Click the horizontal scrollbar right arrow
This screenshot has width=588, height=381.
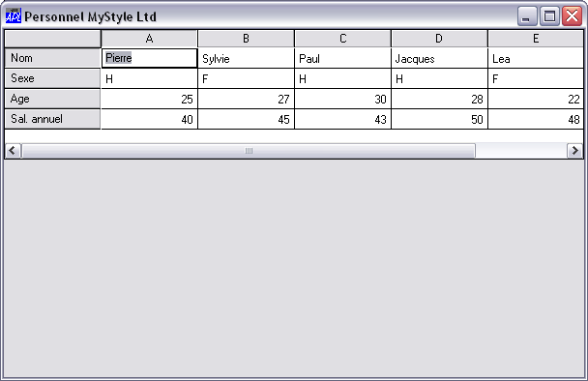pyautogui.click(x=574, y=151)
